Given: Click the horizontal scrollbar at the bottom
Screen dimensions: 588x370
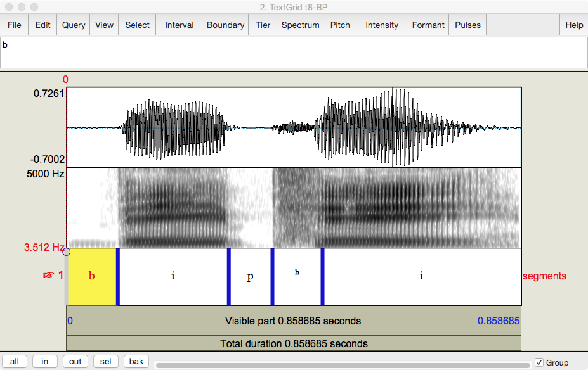Looking at the screenshot, I should click(x=343, y=365).
